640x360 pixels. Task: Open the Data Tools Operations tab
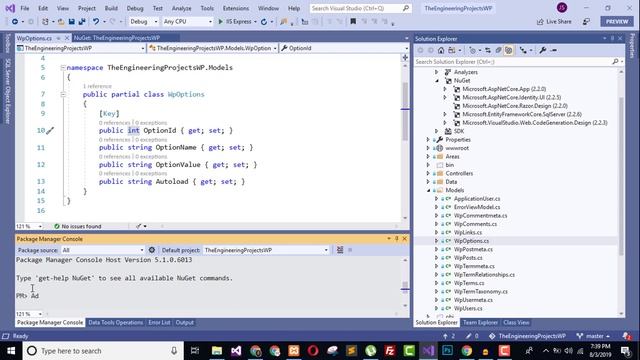[x=116, y=322]
